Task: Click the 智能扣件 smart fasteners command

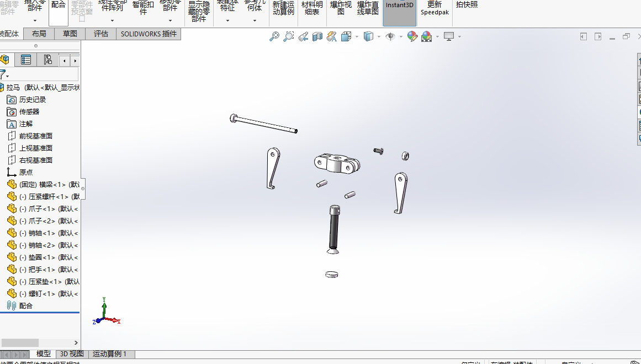Action: (x=143, y=7)
